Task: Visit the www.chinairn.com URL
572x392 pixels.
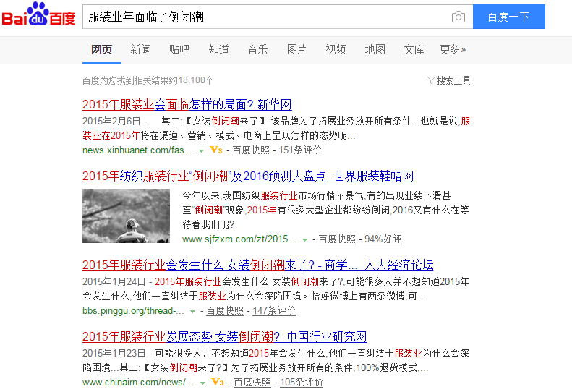Action: coord(138,382)
